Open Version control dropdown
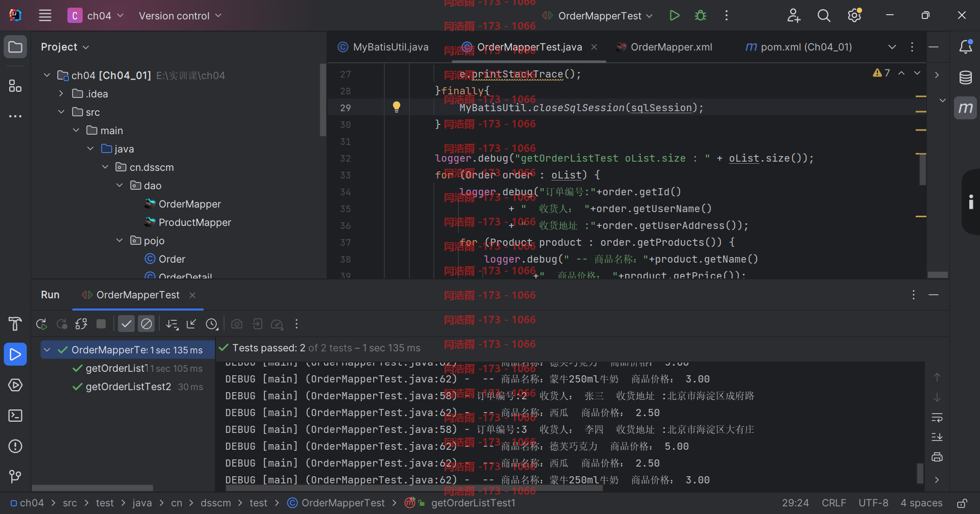Viewport: 980px width, 514px height. tap(180, 16)
